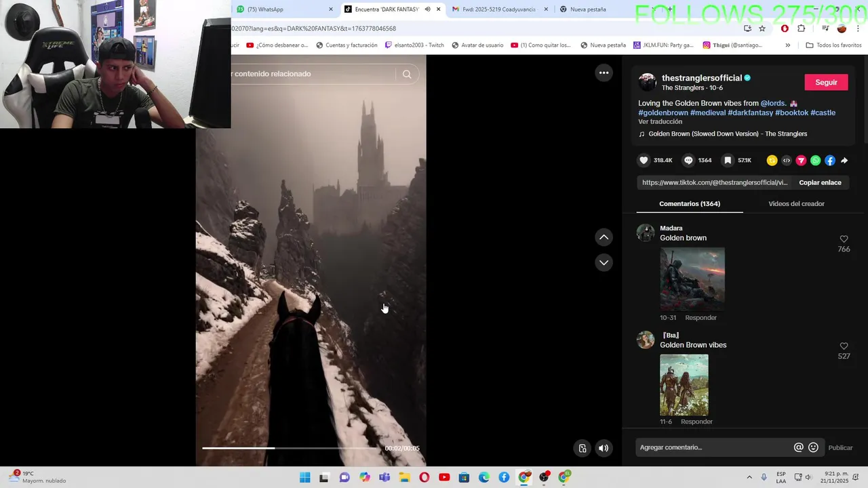The image size is (868, 488).
Task: Go to next video with down chevron
Action: click(x=604, y=262)
